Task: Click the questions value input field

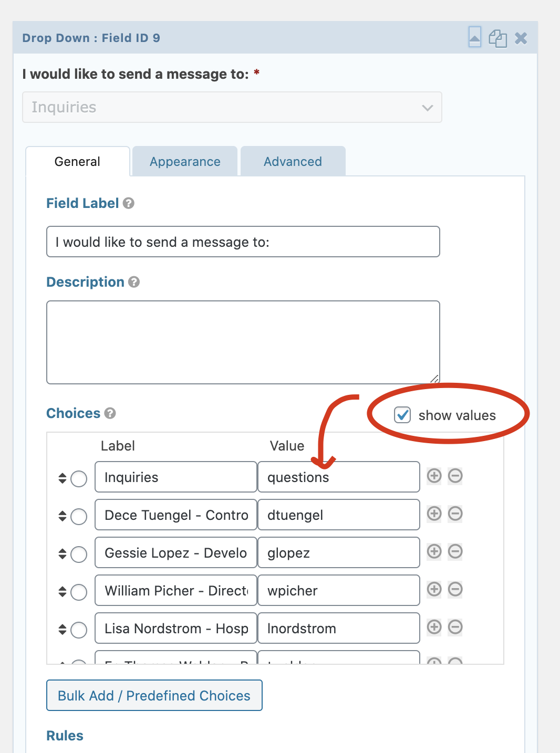Action: point(338,477)
